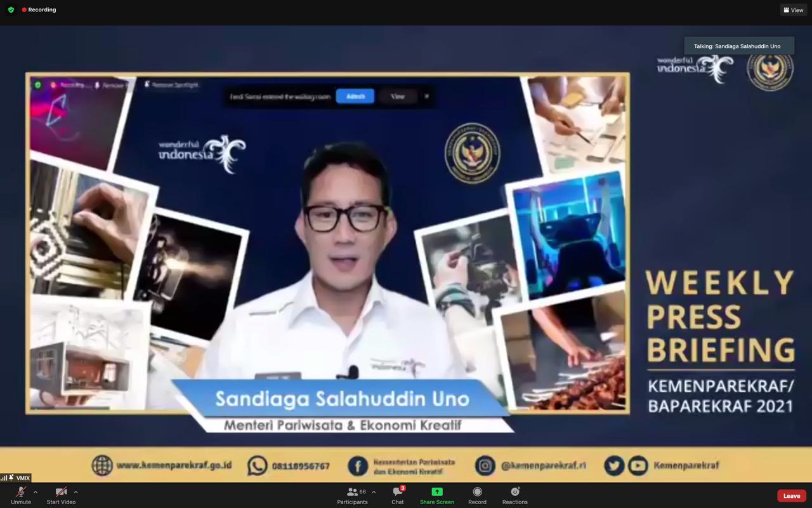Click the red Leave button

[x=791, y=496]
